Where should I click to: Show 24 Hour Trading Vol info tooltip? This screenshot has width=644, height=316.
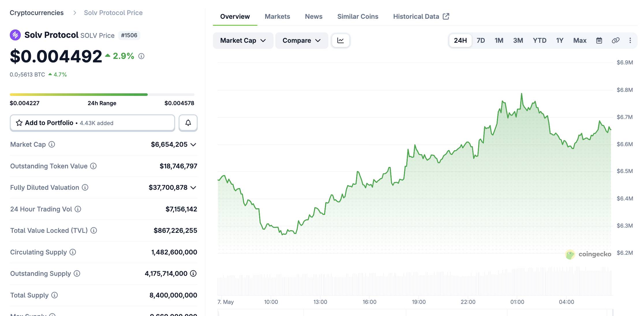(x=78, y=209)
